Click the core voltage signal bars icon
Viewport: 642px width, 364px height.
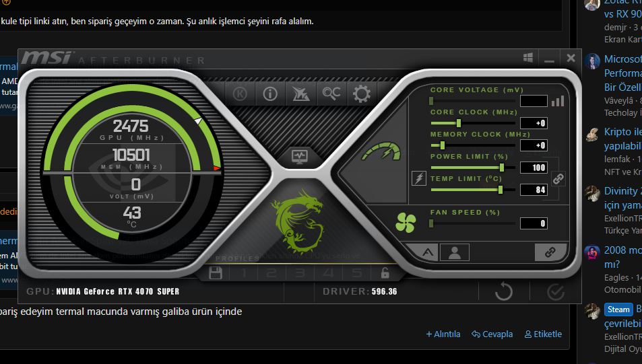(x=558, y=101)
